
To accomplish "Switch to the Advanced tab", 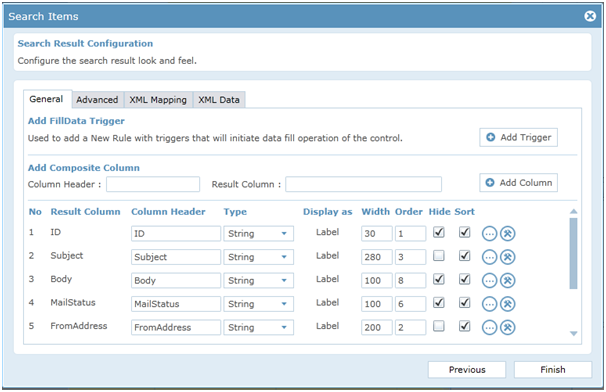I will click(x=97, y=100).
